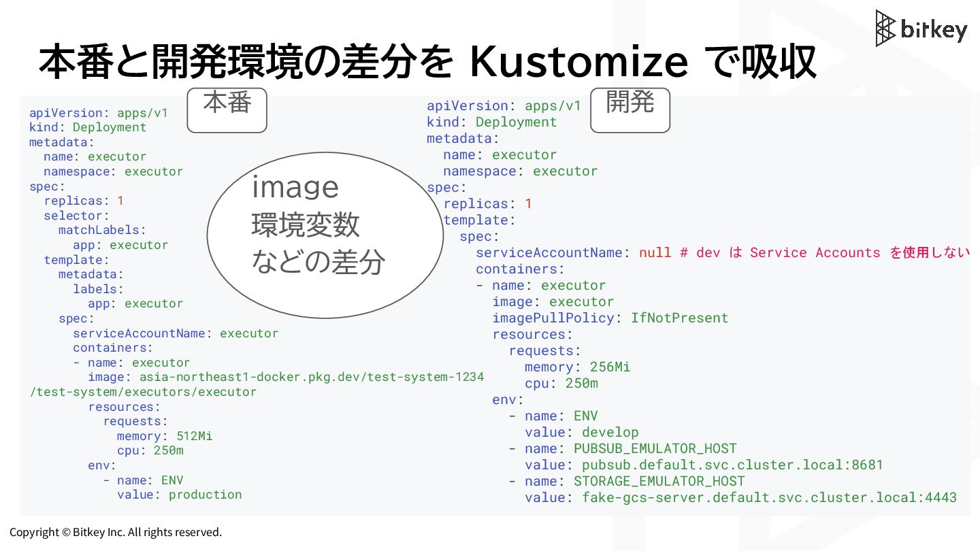
Task: Click imagePullPolicy: IfNotPresent line
Action: click(610, 318)
